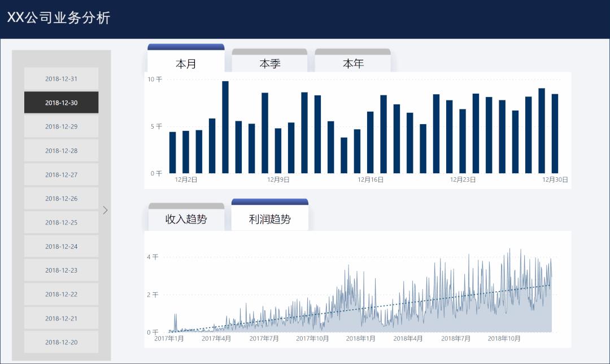Select the date 2018-12-29 in the slicer
The height and width of the screenshot is (364, 610).
click(61, 126)
